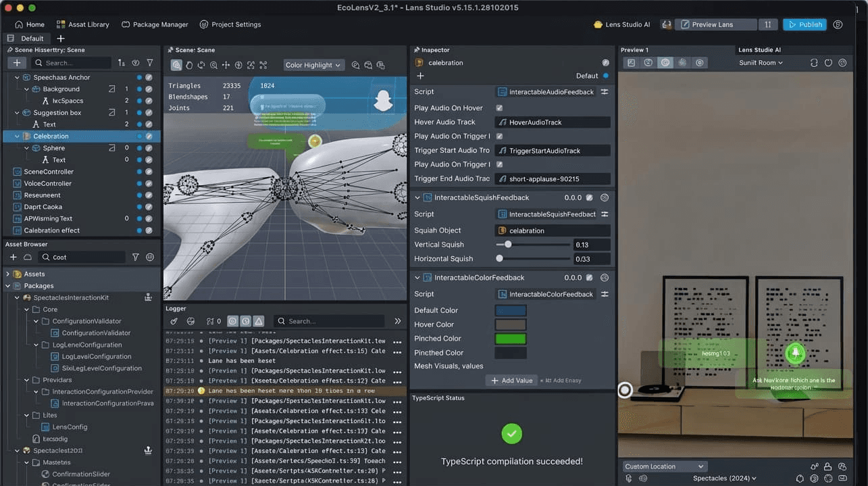This screenshot has width=868, height=486.
Task: Collapse the InteractableSquishFeedback component
Action: [417, 197]
